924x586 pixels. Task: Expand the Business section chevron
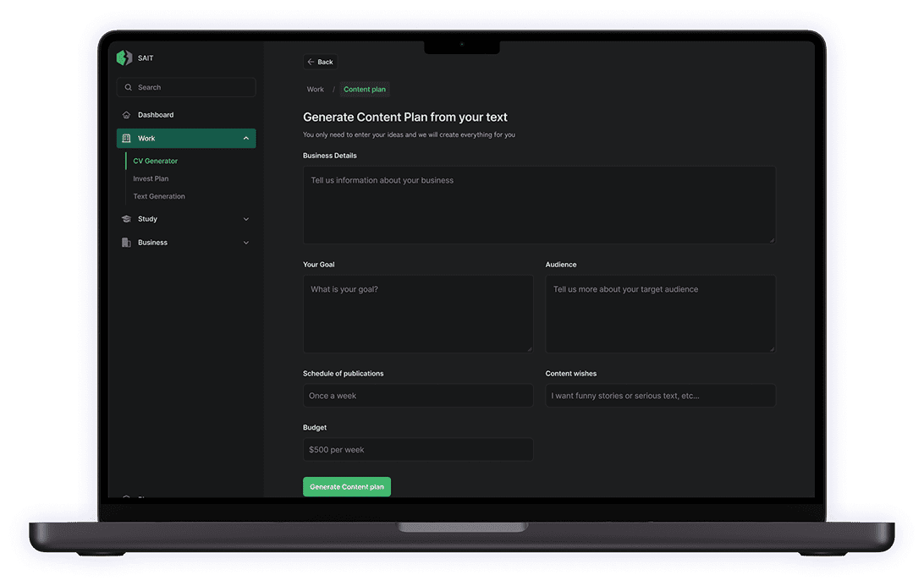tap(246, 243)
